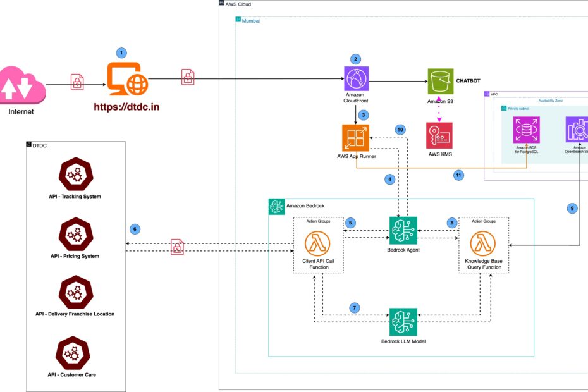This screenshot has height=392, width=588.
Task: Select the VPC group corner icon
Action: (487, 94)
